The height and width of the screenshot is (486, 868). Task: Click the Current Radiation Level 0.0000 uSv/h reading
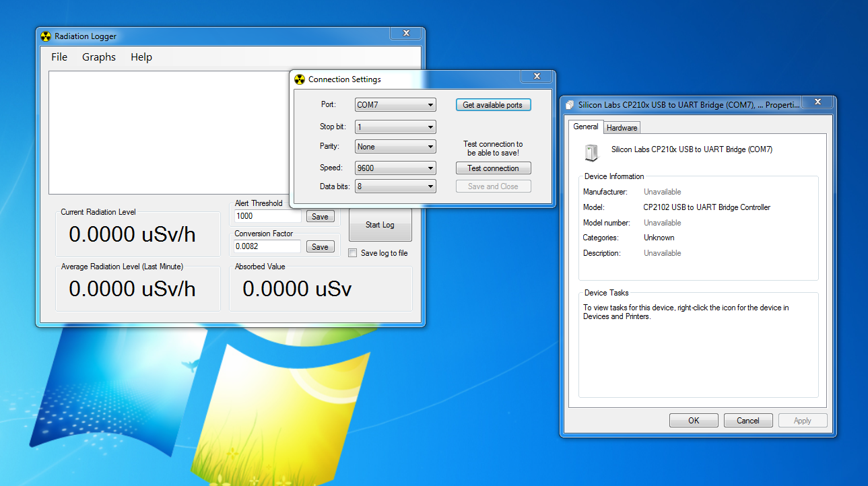133,234
